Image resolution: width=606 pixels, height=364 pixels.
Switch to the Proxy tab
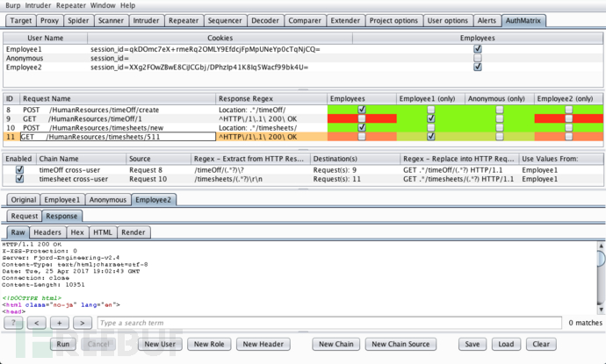click(x=49, y=21)
